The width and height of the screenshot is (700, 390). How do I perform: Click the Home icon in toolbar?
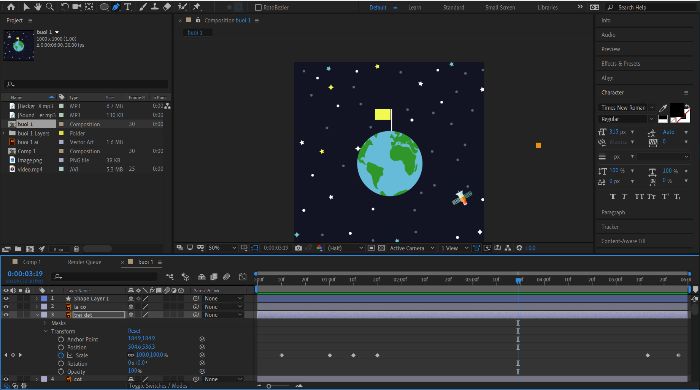[11, 7]
